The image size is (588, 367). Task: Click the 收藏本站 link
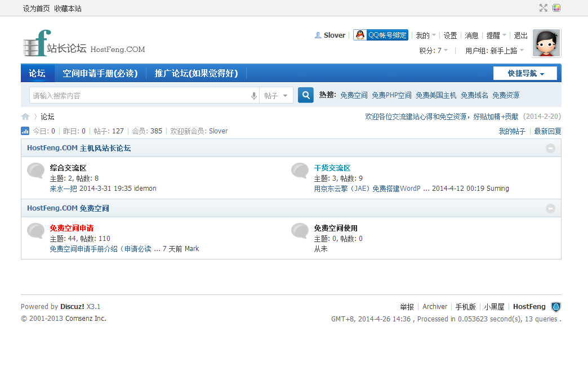click(x=68, y=8)
